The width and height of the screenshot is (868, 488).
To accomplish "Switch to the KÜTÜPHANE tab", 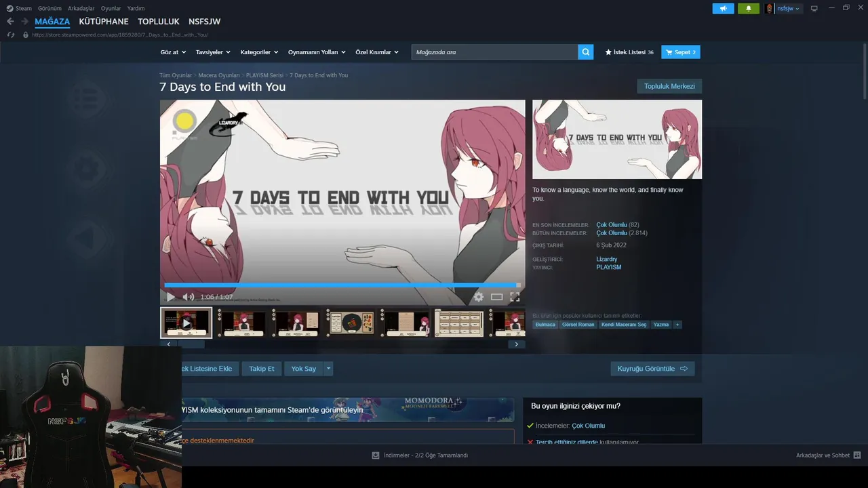I will [x=104, y=22].
